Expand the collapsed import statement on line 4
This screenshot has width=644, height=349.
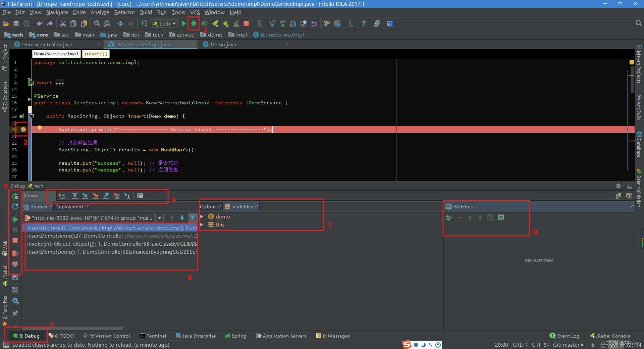(31, 83)
